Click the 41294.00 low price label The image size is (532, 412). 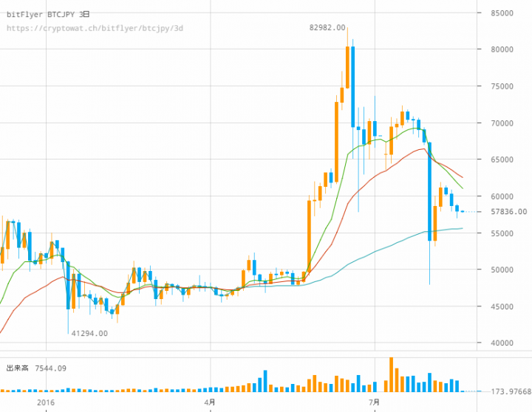[89, 333]
